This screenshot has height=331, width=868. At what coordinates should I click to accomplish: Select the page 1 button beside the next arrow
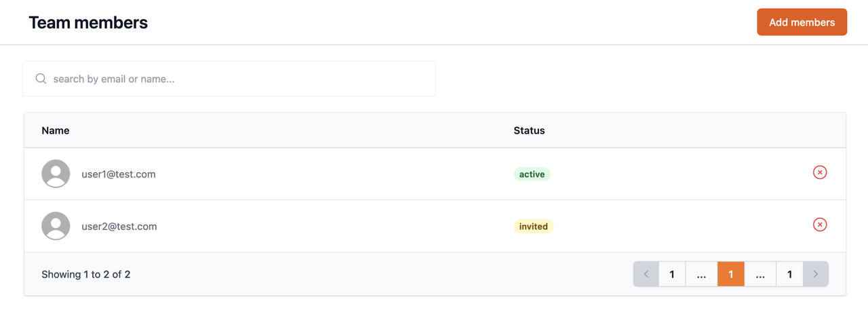[x=789, y=274]
